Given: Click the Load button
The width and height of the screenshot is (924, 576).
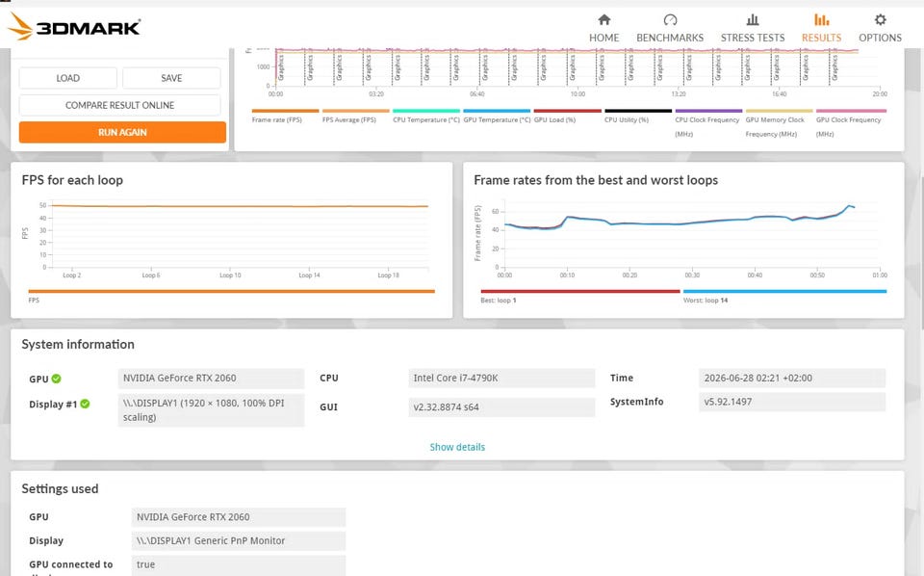Looking at the screenshot, I should click(67, 78).
